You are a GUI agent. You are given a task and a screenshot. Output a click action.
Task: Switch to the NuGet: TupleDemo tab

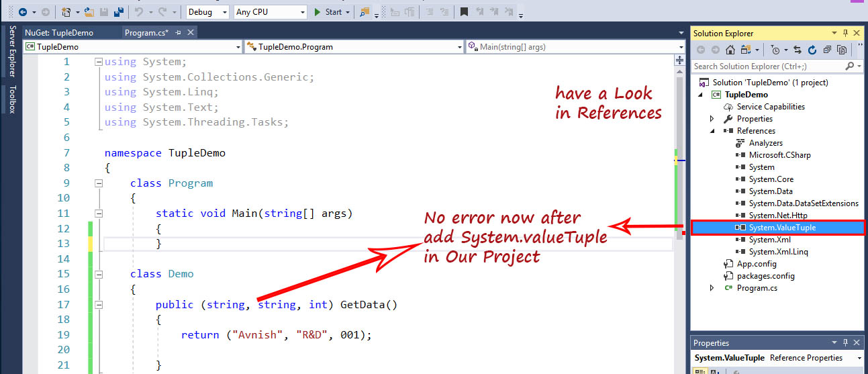(x=59, y=33)
